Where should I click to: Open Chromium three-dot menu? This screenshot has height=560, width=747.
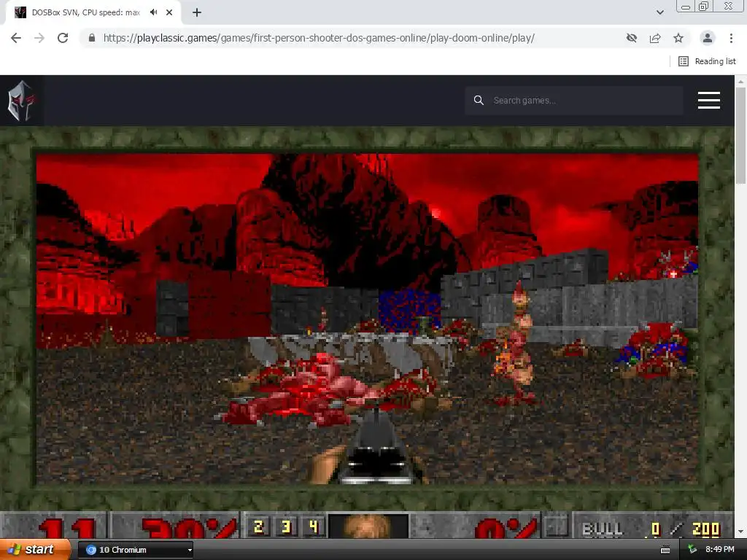click(731, 38)
